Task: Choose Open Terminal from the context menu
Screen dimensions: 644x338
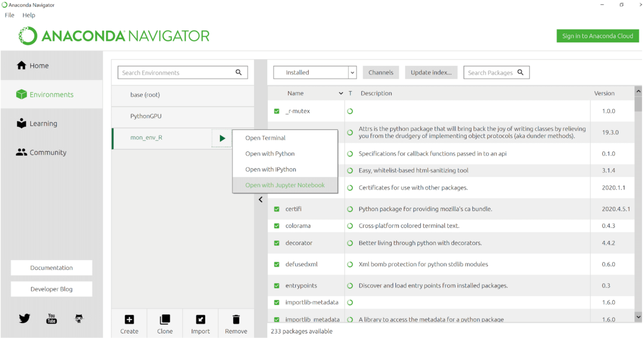Action: [265, 138]
